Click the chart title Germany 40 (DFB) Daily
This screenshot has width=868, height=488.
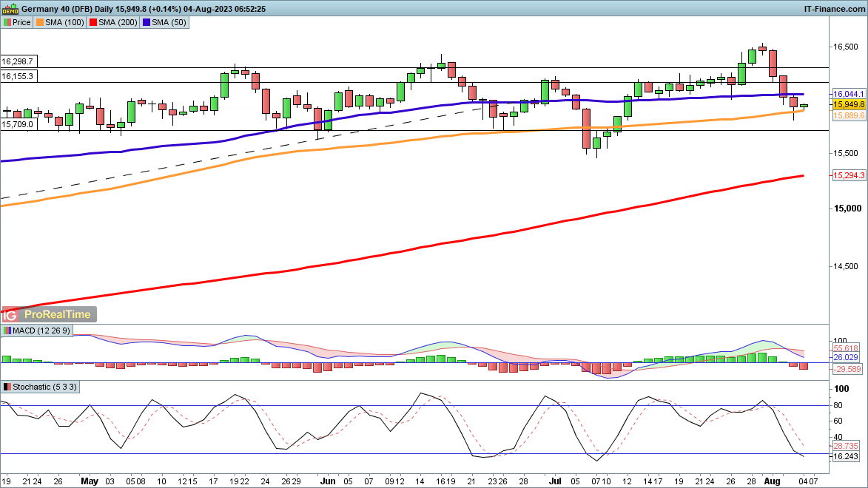[68, 9]
